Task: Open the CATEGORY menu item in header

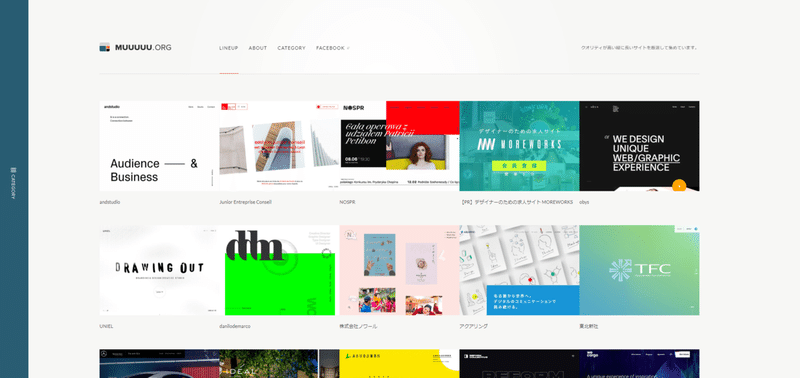Action: point(291,48)
